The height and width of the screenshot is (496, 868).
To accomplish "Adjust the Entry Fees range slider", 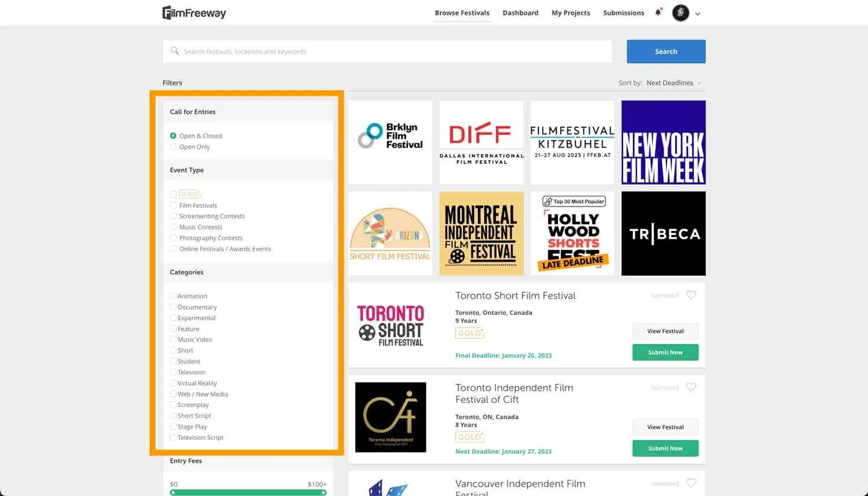I will [248, 493].
